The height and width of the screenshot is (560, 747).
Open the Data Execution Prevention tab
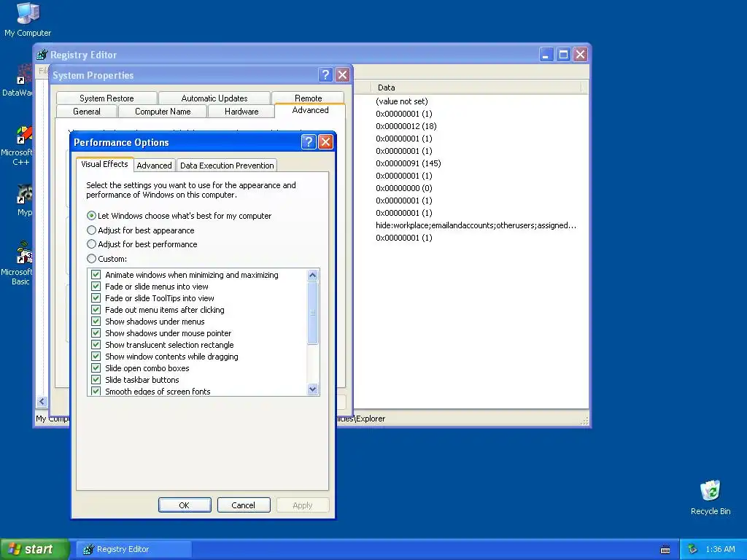(x=227, y=166)
